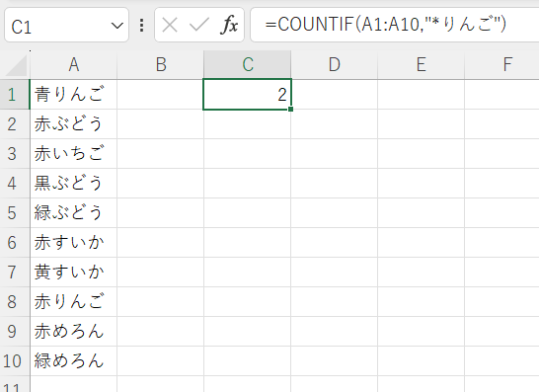539x392 pixels.
Task: Click cell A8 with 赤りんご
Action: click(74, 302)
